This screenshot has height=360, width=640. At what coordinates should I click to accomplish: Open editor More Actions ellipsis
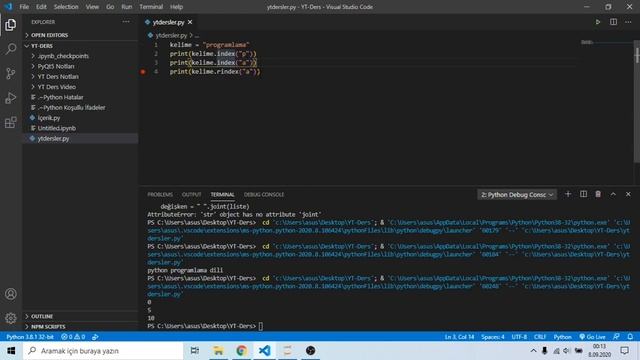click(x=628, y=22)
